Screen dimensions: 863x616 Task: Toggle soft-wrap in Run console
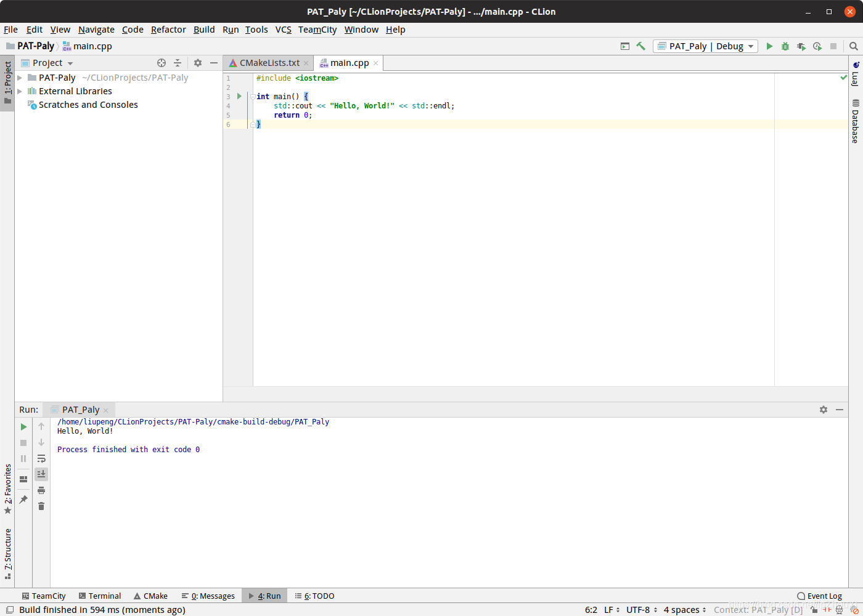point(41,458)
